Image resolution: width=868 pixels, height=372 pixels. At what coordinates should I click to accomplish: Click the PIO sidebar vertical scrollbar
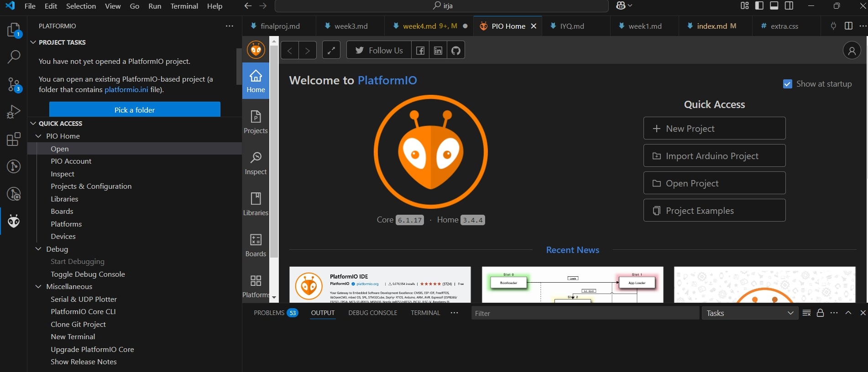click(x=274, y=150)
